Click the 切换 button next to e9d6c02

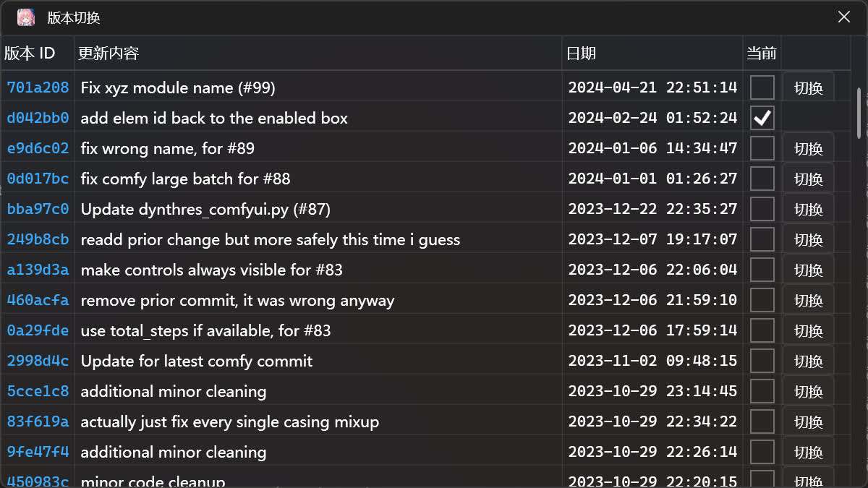(808, 148)
